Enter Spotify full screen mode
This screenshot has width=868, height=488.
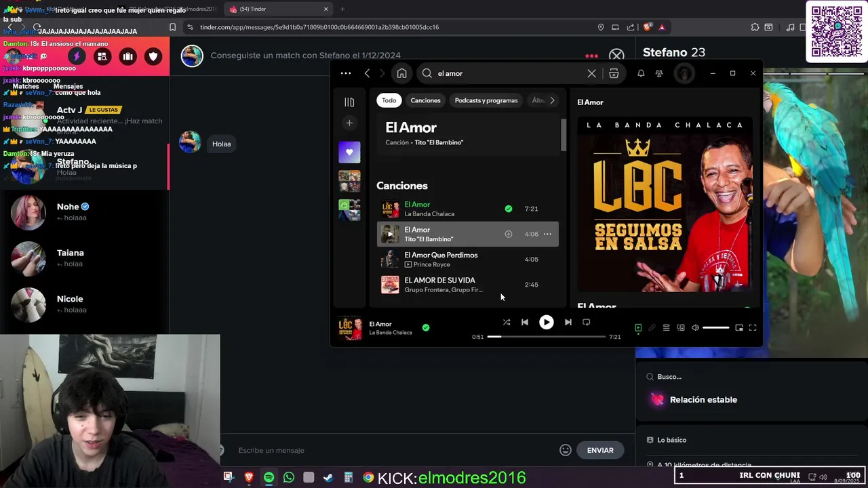[753, 328]
